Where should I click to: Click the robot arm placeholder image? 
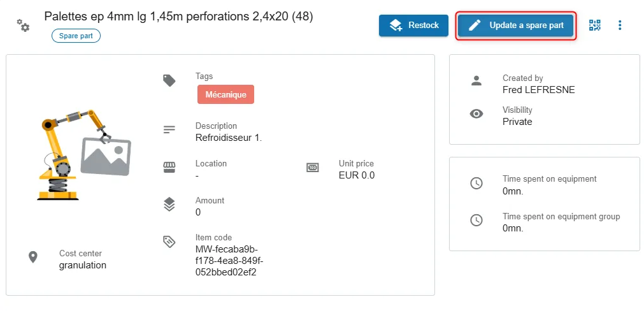[84, 155]
